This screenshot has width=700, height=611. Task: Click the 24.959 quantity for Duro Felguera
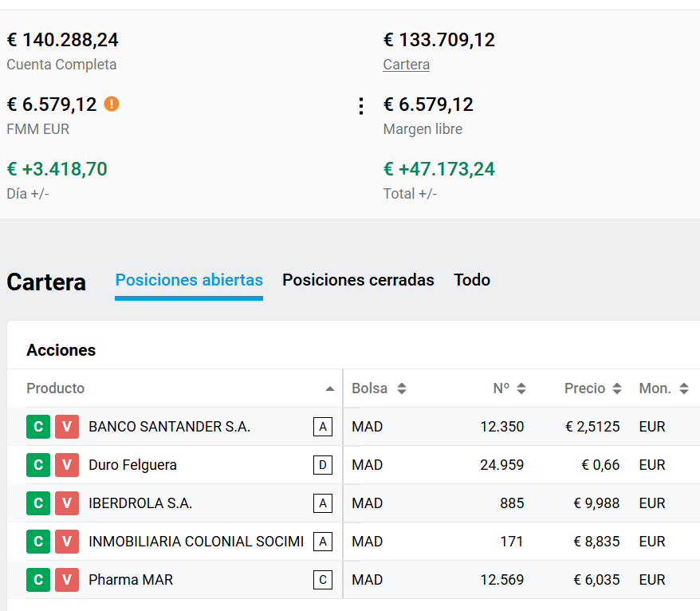[x=501, y=465]
